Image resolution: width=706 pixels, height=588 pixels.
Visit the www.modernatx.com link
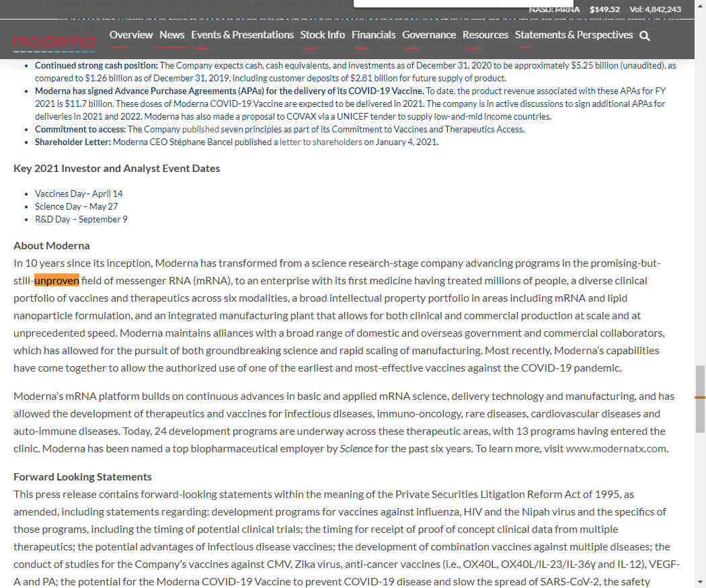point(616,448)
